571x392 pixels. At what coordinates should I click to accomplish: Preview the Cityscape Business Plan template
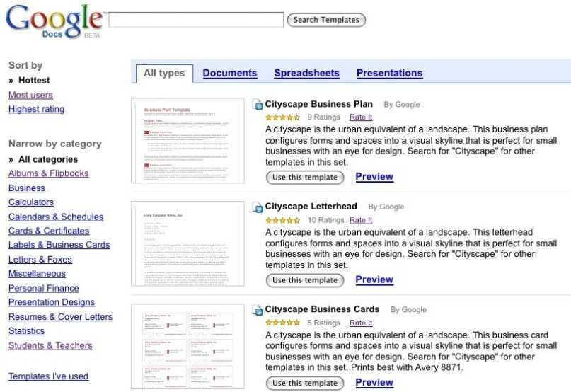pos(374,177)
